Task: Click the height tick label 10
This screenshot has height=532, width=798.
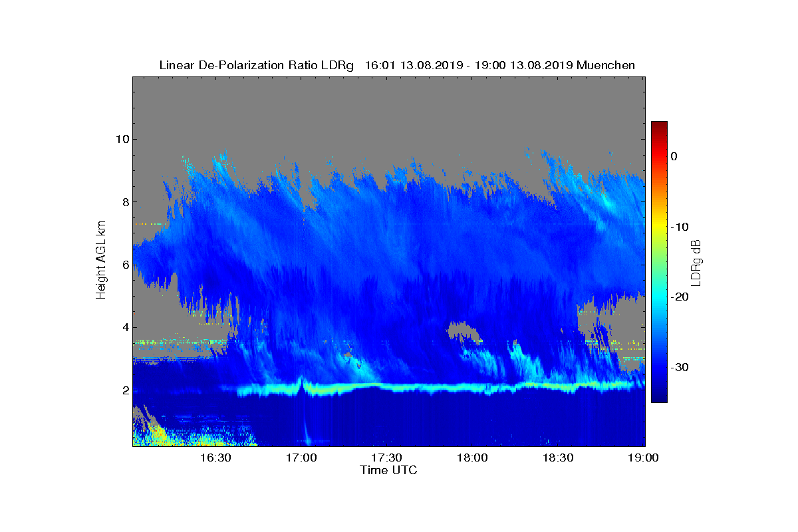Action: pyautogui.click(x=121, y=139)
